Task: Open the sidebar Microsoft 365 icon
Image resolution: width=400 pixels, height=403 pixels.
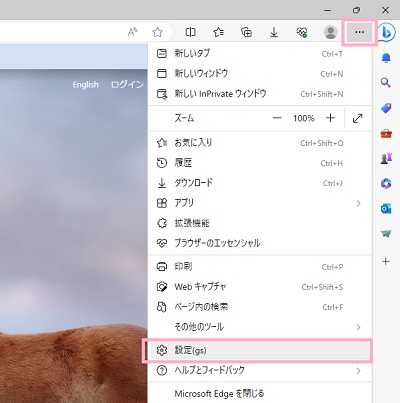Action: tap(386, 184)
